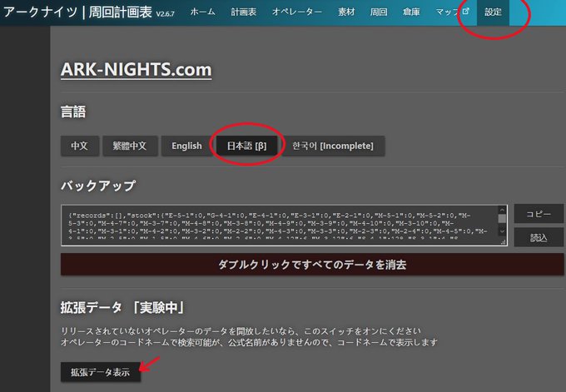Click the コピー button

(539, 214)
